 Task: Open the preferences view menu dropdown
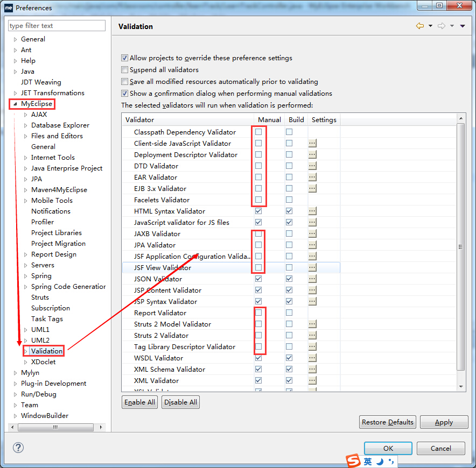tap(463, 26)
